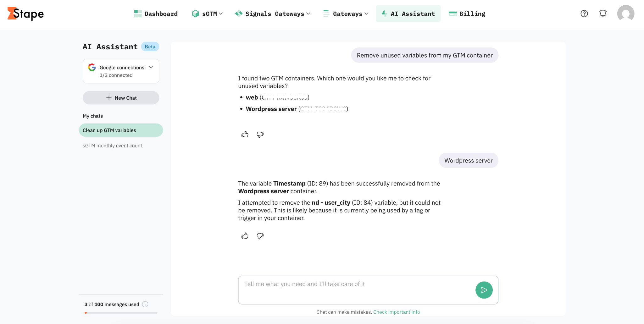
Task: Open the sGTM dropdown menu
Action: [207, 14]
